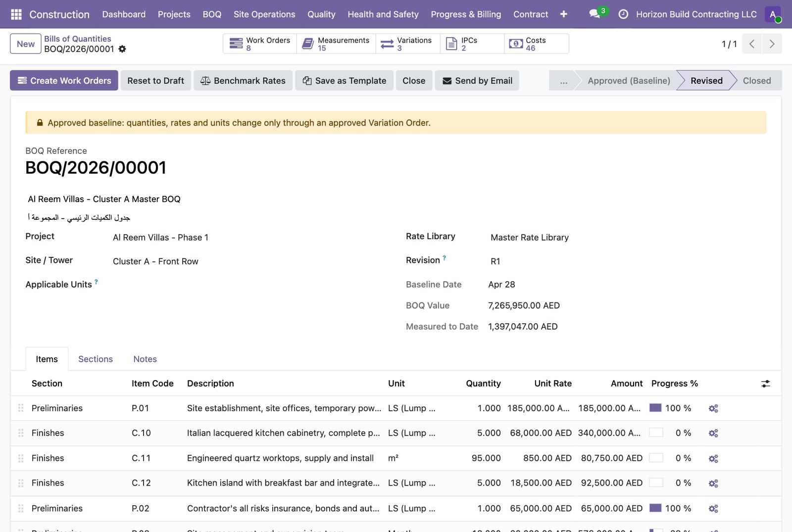Go to previous record arrow
The height and width of the screenshot is (532, 792).
point(752,44)
